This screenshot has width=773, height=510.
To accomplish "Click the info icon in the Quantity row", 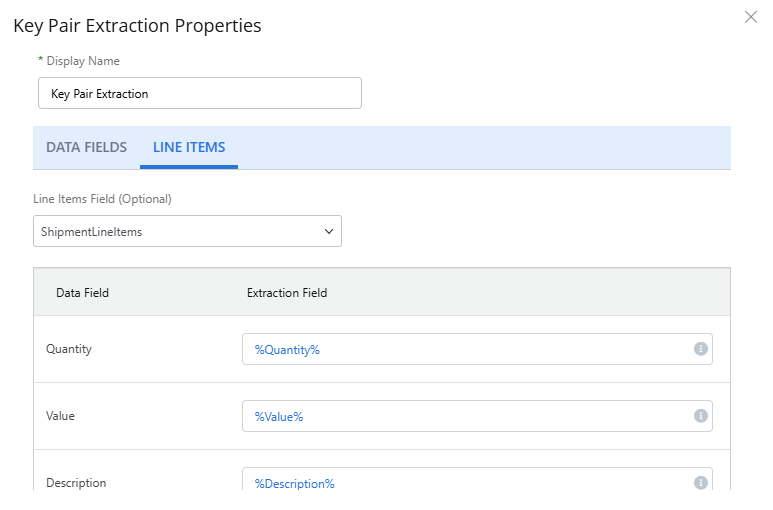I will click(700, 349).
